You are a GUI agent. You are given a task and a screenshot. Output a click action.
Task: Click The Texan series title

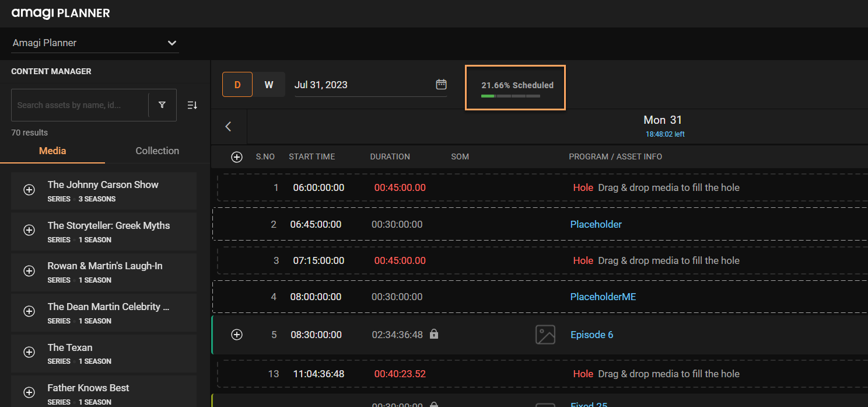(70, 347)
